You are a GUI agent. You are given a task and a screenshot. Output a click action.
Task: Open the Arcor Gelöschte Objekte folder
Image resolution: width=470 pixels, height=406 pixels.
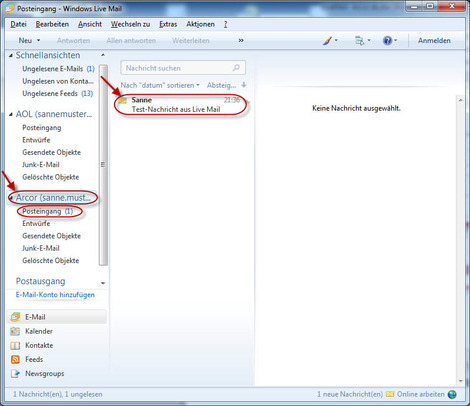[51, 261]
